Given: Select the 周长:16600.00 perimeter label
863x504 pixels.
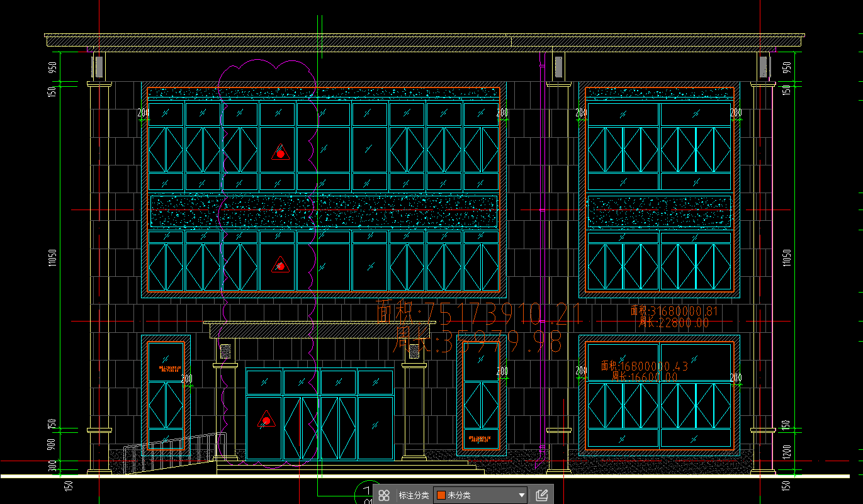Looking at the screenshot, I should coord(644,377).
